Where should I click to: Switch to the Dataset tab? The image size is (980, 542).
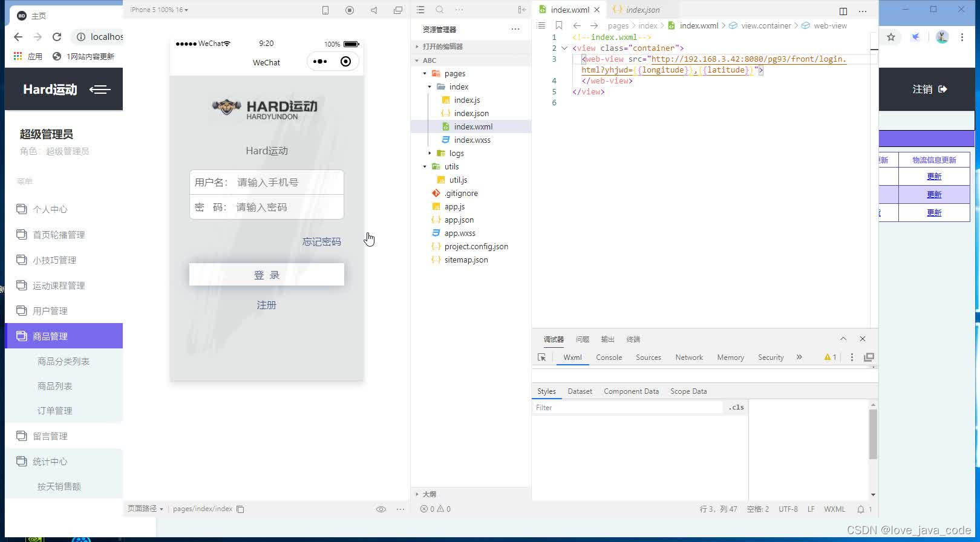point(580,391)
